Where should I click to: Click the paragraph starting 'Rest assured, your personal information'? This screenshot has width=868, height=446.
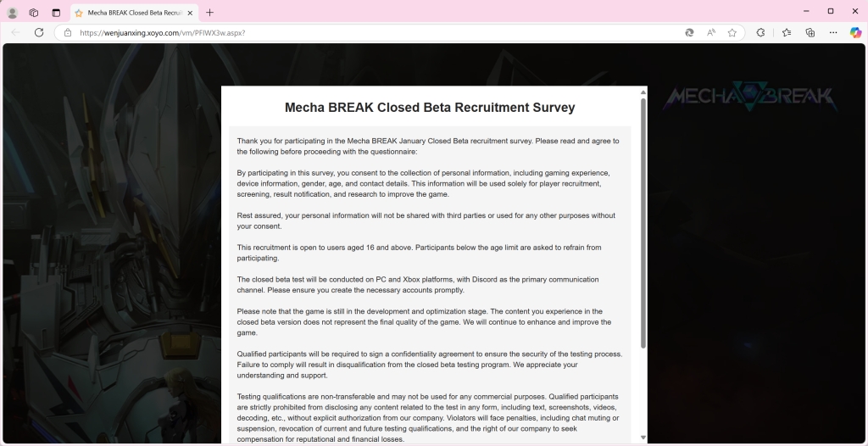426,221
